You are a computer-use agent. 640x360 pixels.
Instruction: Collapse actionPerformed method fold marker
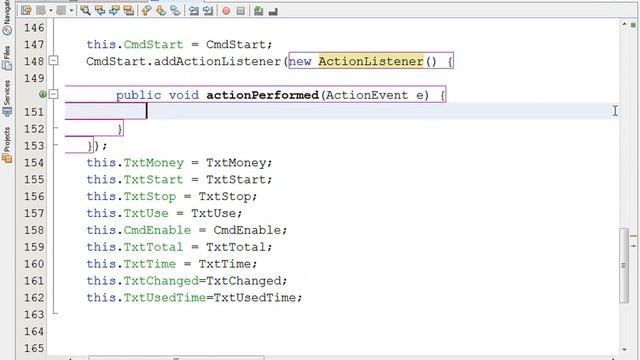pyautogui.click(x=53, y=94)
